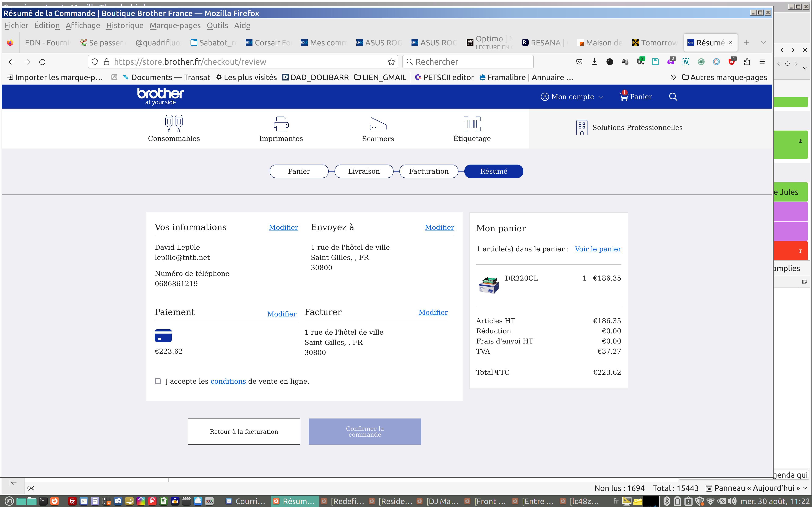Click the Scanners category icon

(378, 124)
